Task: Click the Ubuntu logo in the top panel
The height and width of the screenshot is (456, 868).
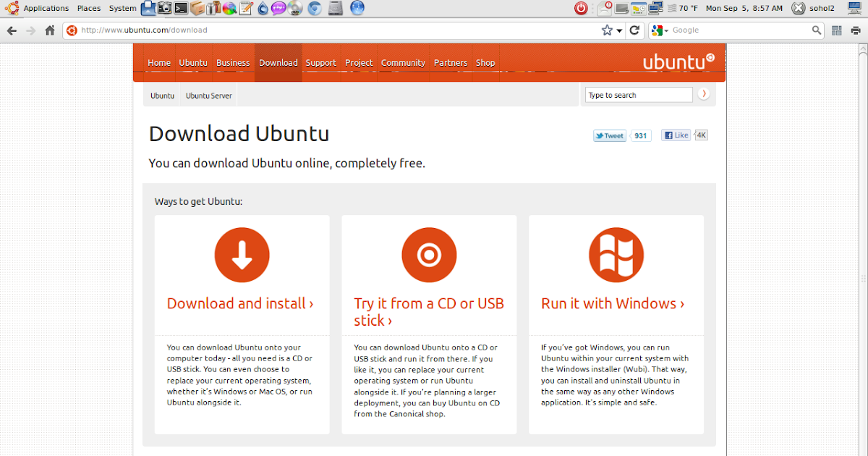Action: pyautogui.click(x=12, y=8)
